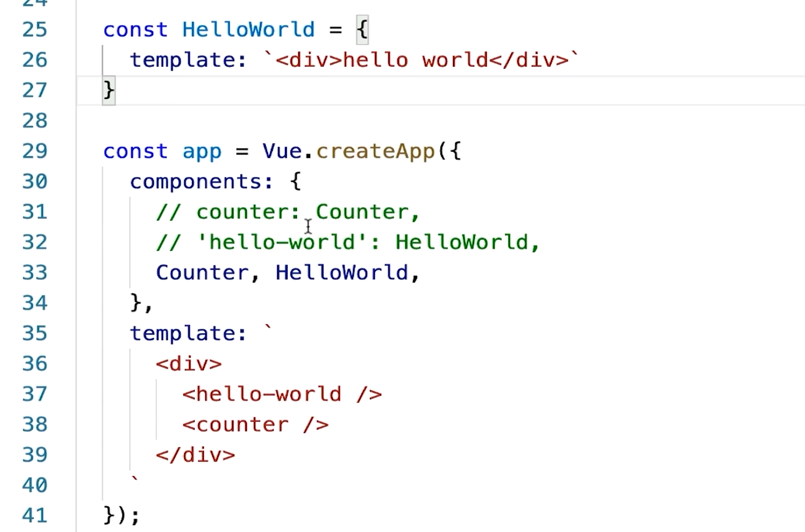805x532 pixels.
Task: Click the <counter /> tag in template
Action: 255,425
